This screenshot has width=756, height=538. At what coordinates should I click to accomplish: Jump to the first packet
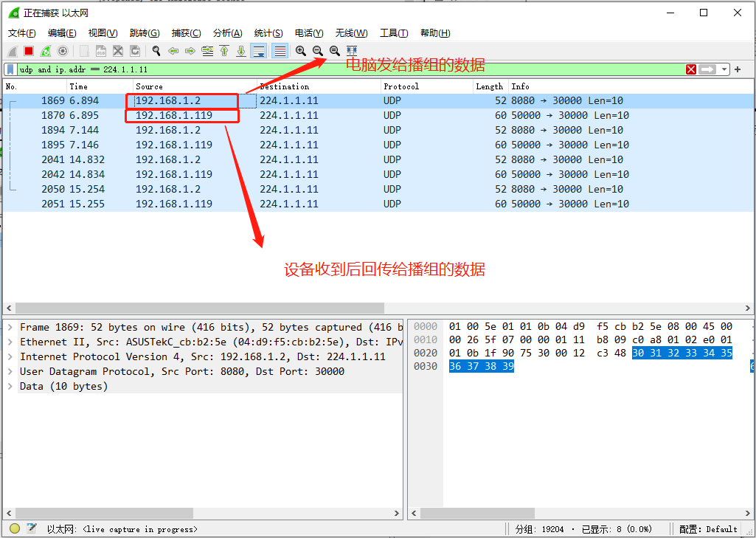click(x=224, y=51)
